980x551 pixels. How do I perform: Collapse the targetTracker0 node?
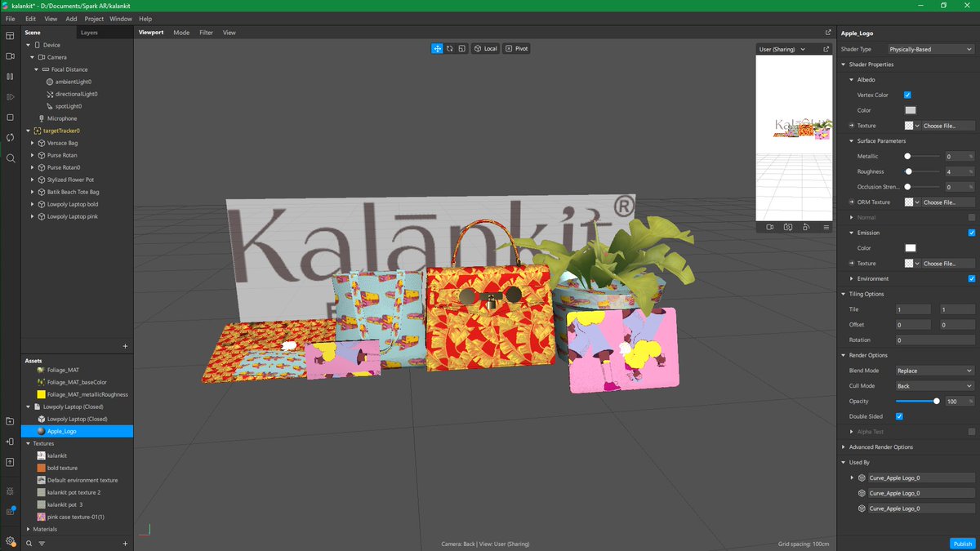coord(28,131)
